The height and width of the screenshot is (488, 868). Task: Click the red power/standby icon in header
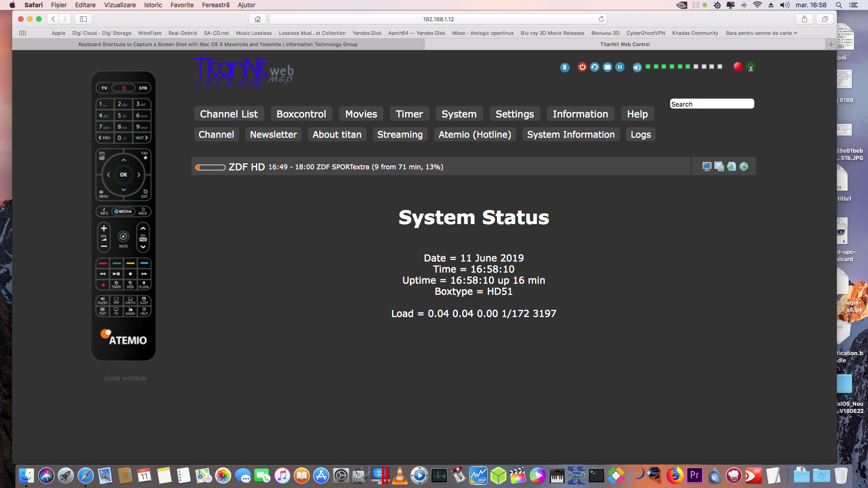click(x=582, y=67)
